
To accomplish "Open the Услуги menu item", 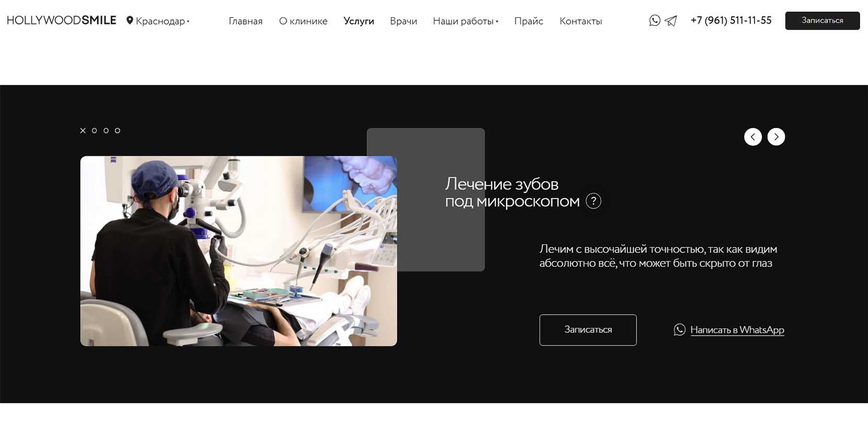I will coord(359,21).
